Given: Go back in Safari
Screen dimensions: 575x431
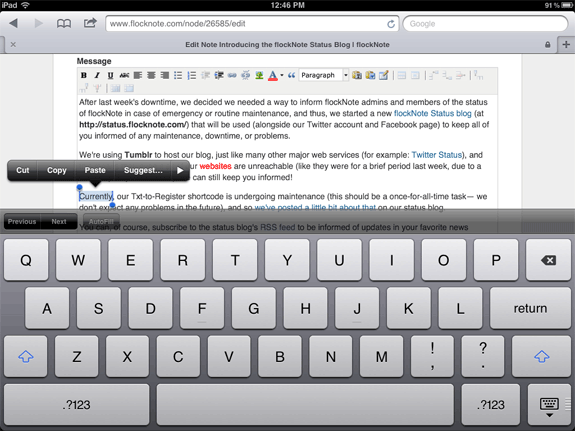Looking at the screenshot, I should [x=14, y=23].
